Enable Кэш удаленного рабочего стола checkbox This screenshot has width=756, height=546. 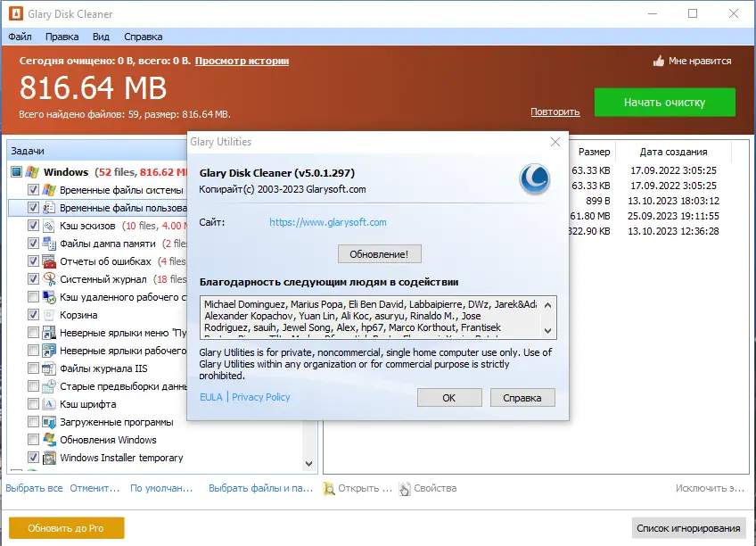pos(33,297)
